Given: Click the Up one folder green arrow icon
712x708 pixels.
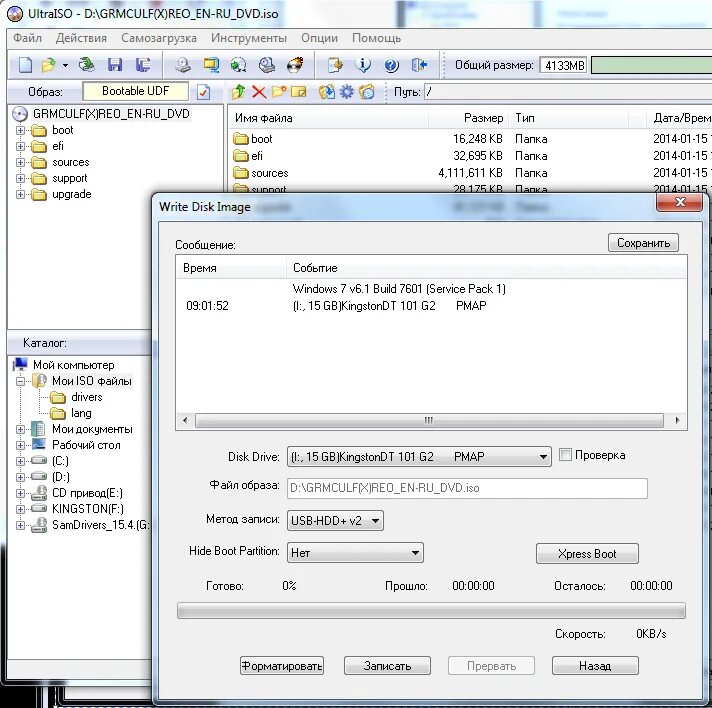Looking at the screenshot, I should click(238, 92).
